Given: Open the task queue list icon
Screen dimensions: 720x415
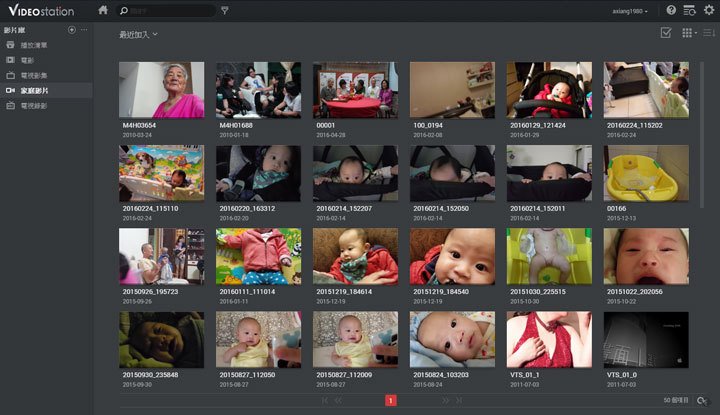Looking at the screenshot, I should pyautogui.click(x=689, y=10).
